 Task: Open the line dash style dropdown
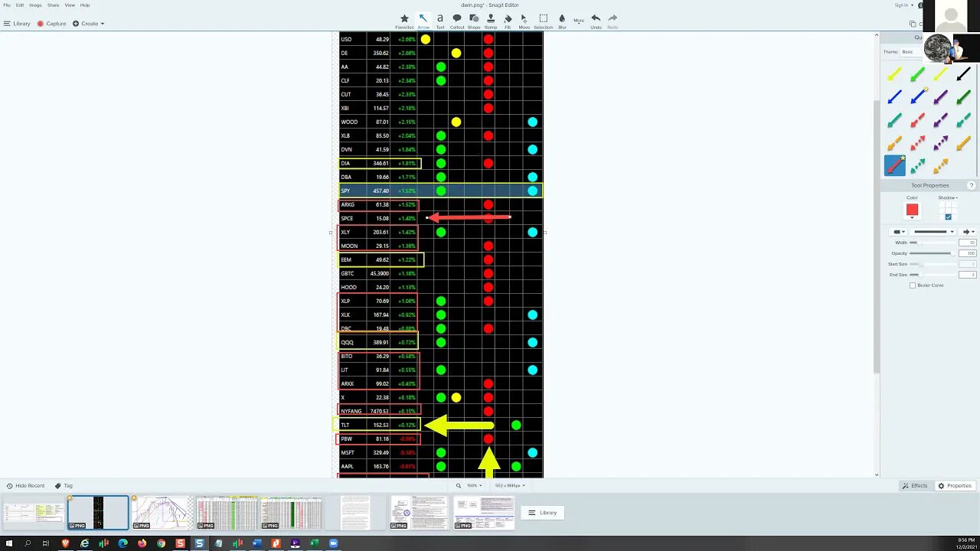(934, 232)
